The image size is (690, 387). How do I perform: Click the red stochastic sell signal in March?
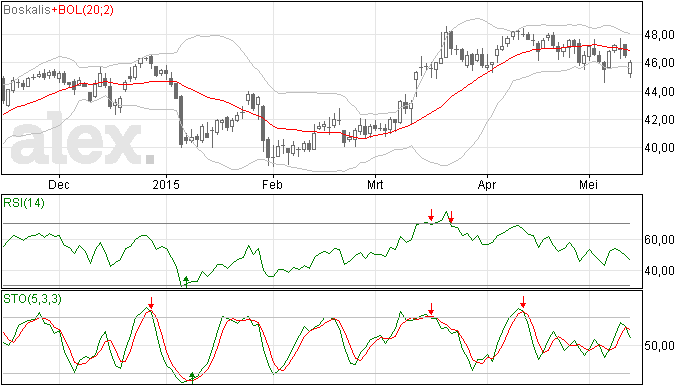pos(431,309)
